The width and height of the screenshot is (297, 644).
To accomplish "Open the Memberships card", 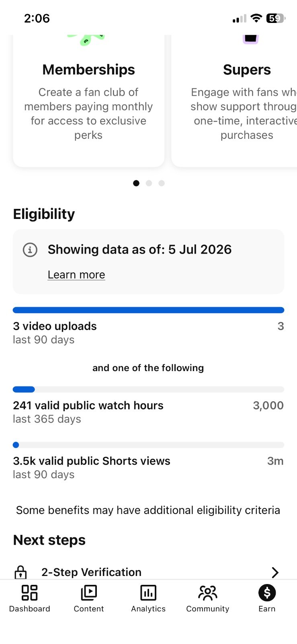I will 89,101.
